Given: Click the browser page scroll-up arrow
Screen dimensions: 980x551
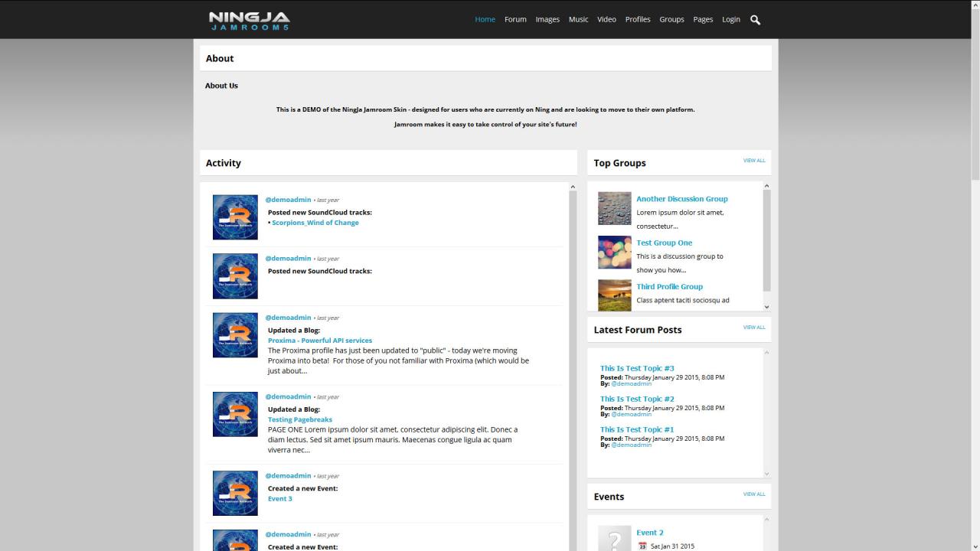Looking at the screenshot, I should [975, 5].
